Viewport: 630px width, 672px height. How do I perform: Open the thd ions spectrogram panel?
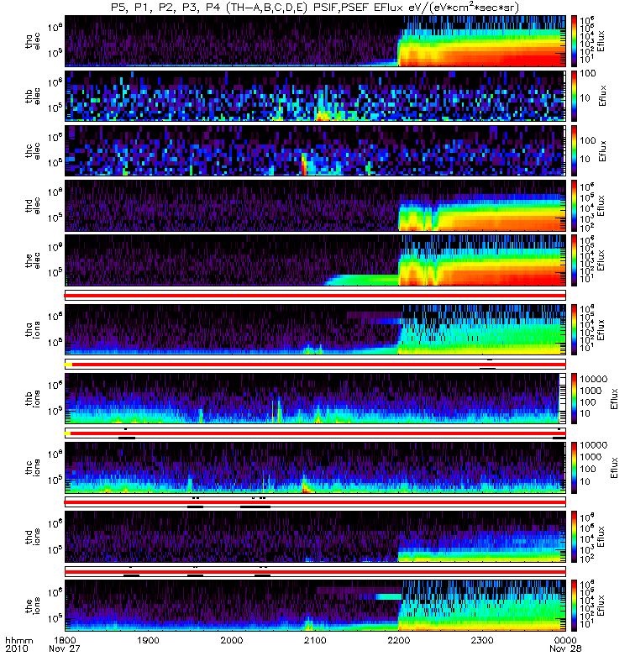(315, 537)
